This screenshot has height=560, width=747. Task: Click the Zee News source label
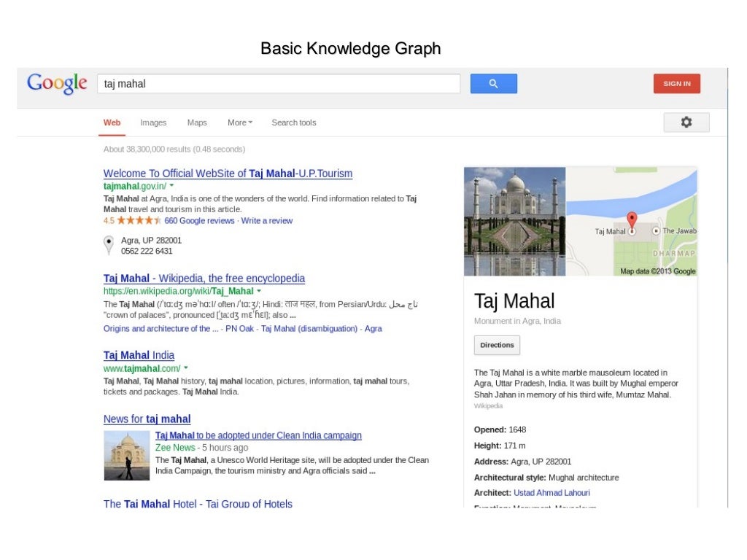[175, 448]
